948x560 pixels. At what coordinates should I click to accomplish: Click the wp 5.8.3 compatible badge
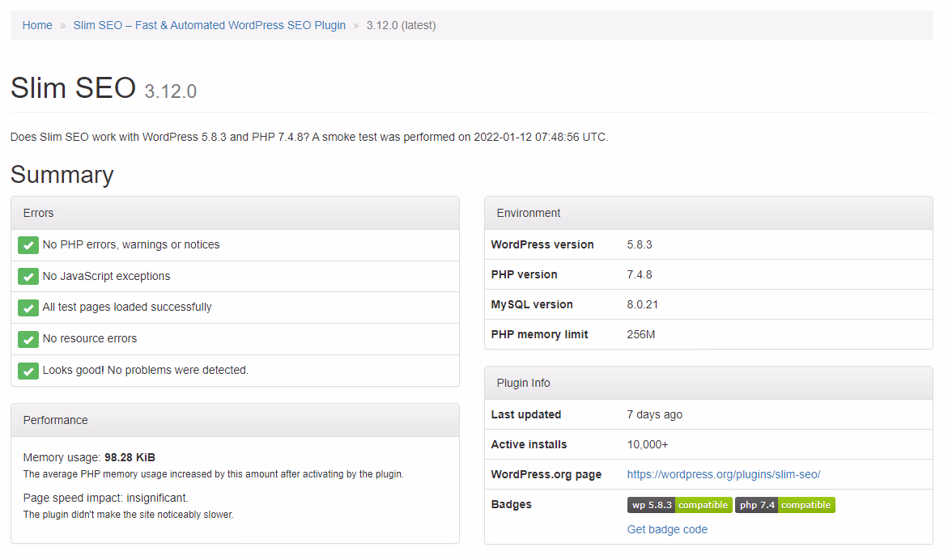pyautogui.click(x=679, y=505)
